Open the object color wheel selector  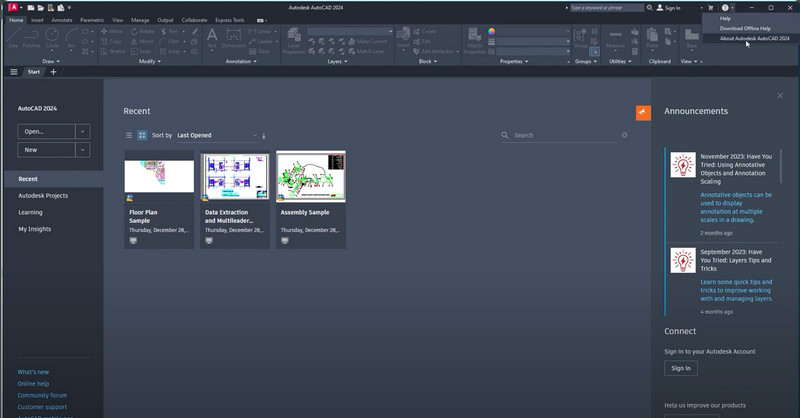point(491,32)
